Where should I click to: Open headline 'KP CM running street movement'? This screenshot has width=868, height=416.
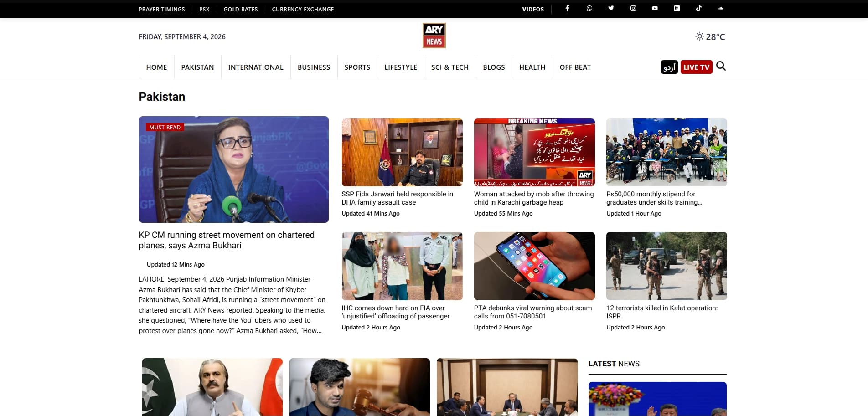tap(227, 240)
